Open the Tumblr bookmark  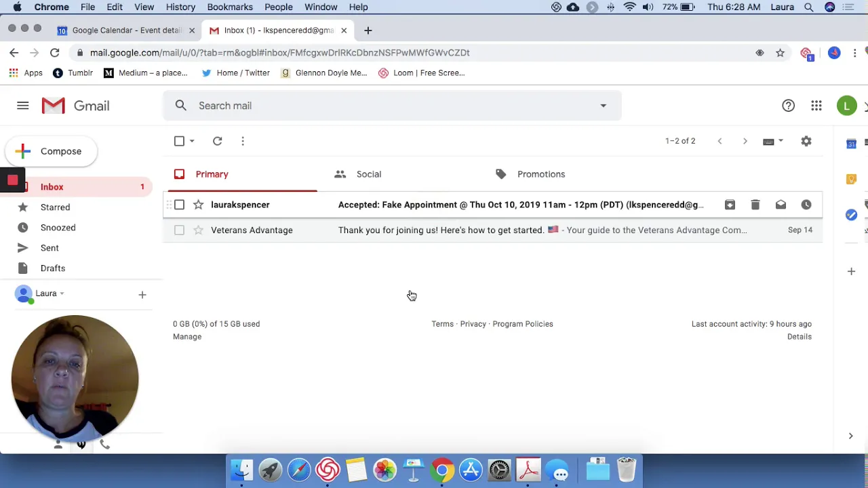[x=73, y=73]
